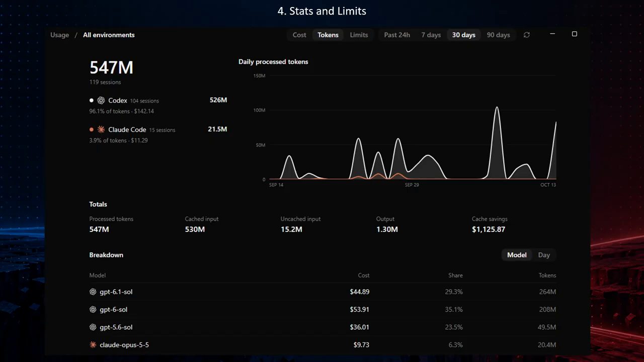Screen dimensions: 644x362
Task: Go to Usage breadcrumb
Action: (x=59, y=35)
